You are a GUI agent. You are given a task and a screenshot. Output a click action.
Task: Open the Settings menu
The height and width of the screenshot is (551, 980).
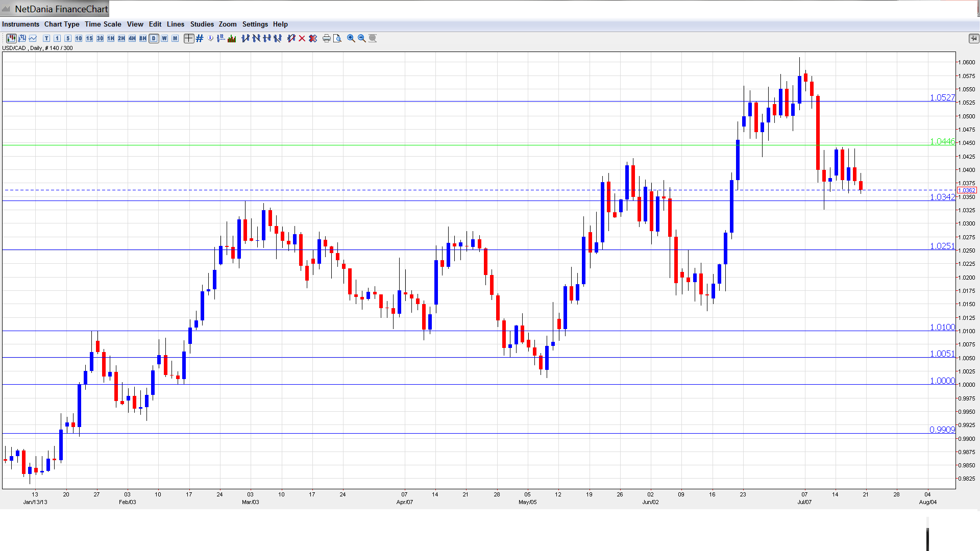pyautogui.click(x=255, y=24)
